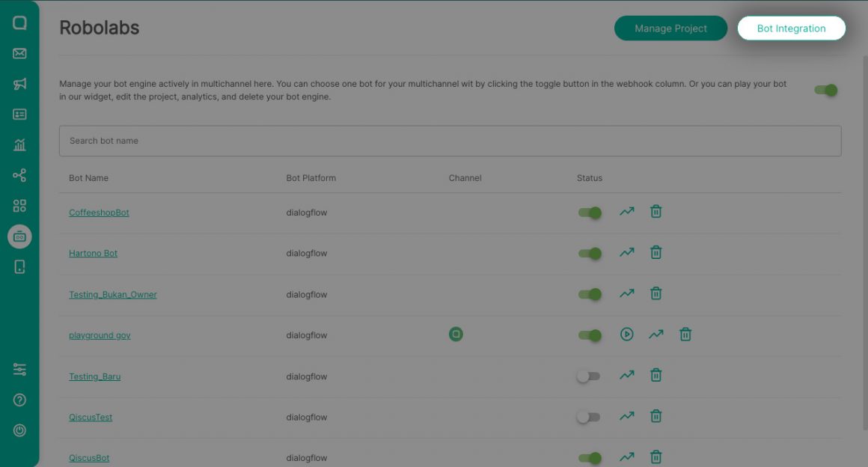
Task: Turn on the QiscusTest status toggle
Action: click(589, 416)
